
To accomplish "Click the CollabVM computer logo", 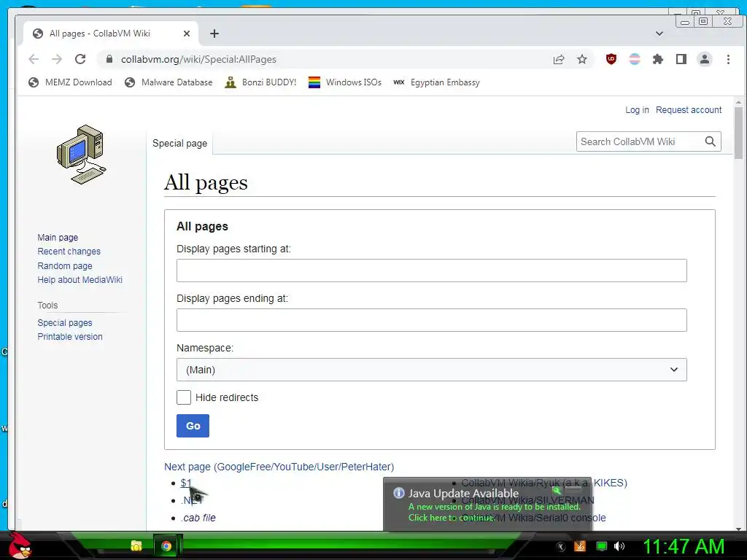I will 82,155.
